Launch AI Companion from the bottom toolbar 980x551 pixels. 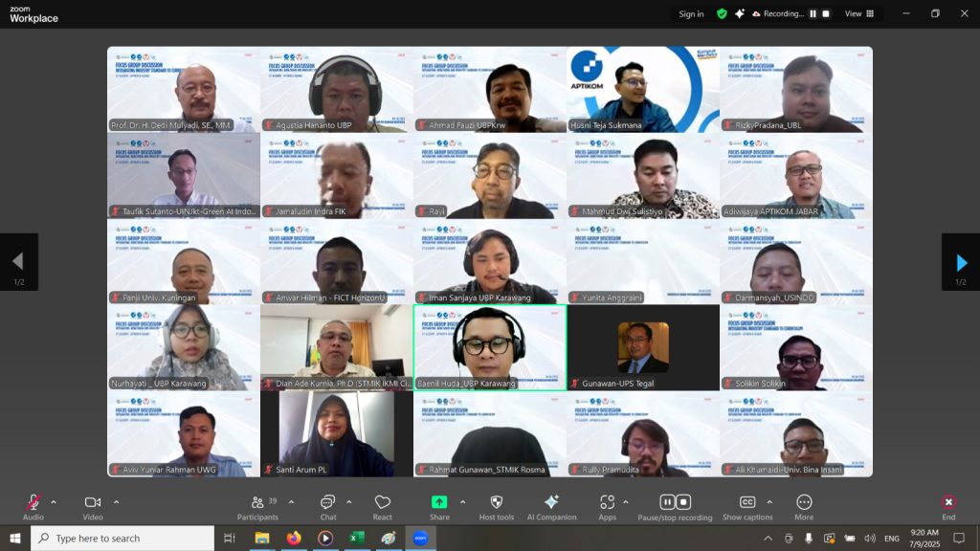(551, 503)
